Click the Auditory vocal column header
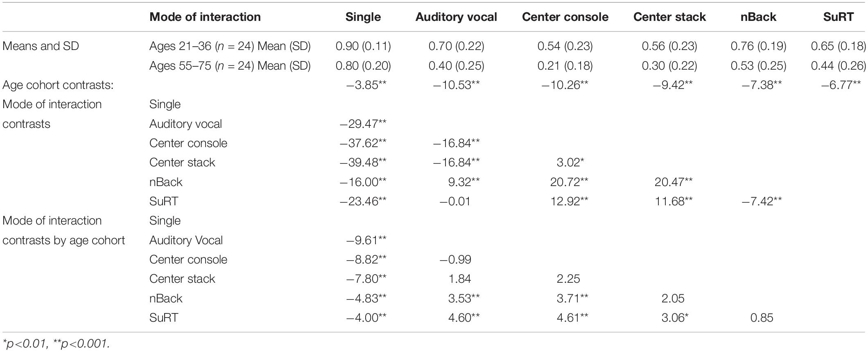The image size is (868, 352). point(456,17)
